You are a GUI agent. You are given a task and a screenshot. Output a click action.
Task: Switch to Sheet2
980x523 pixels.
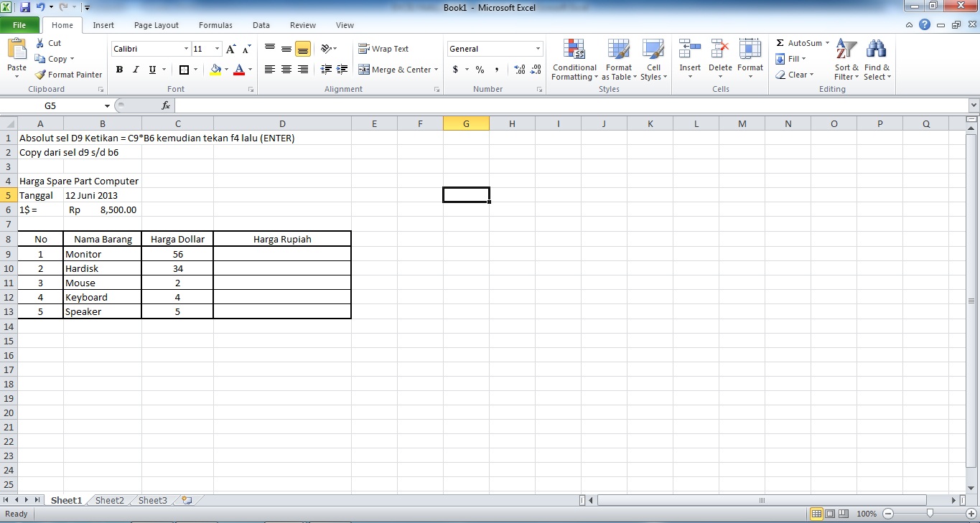coord(109,500)
